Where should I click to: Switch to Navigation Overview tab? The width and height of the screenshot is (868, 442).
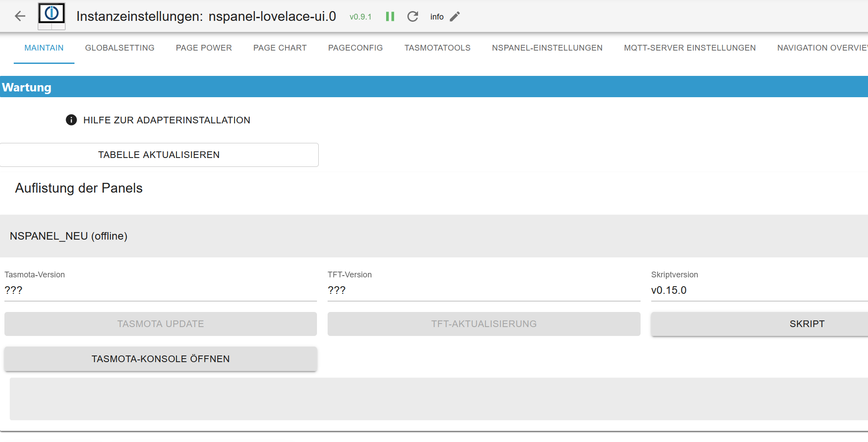[821, 48]
